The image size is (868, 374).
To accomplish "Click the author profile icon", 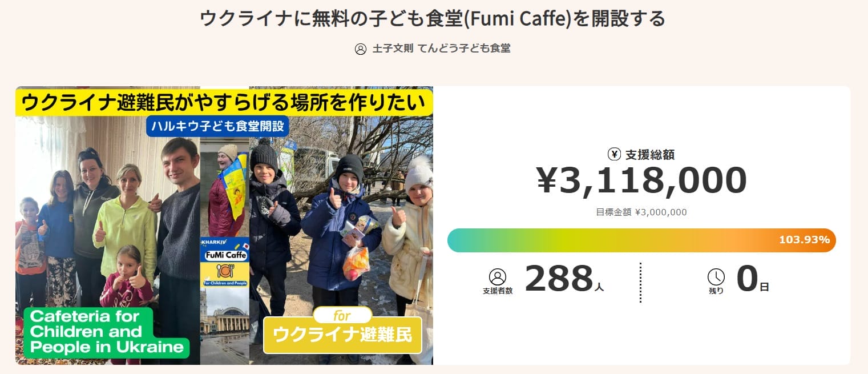I will (x=361, y=49).
